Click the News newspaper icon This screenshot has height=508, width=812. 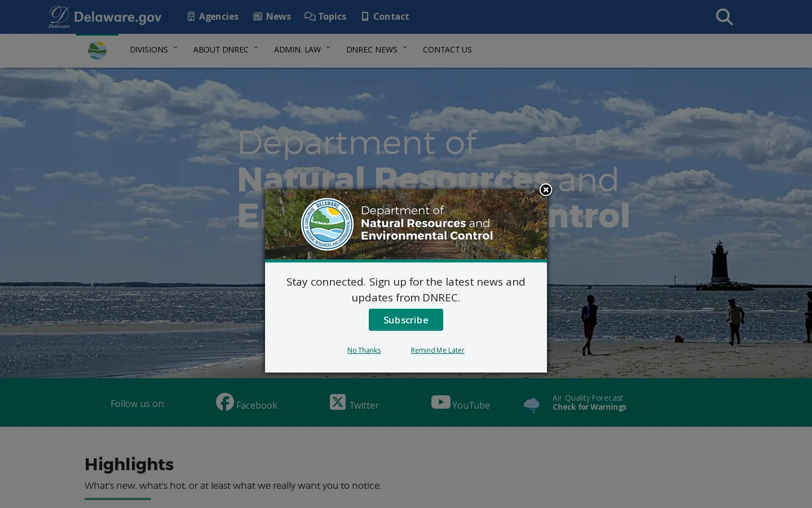click(258, 16)
